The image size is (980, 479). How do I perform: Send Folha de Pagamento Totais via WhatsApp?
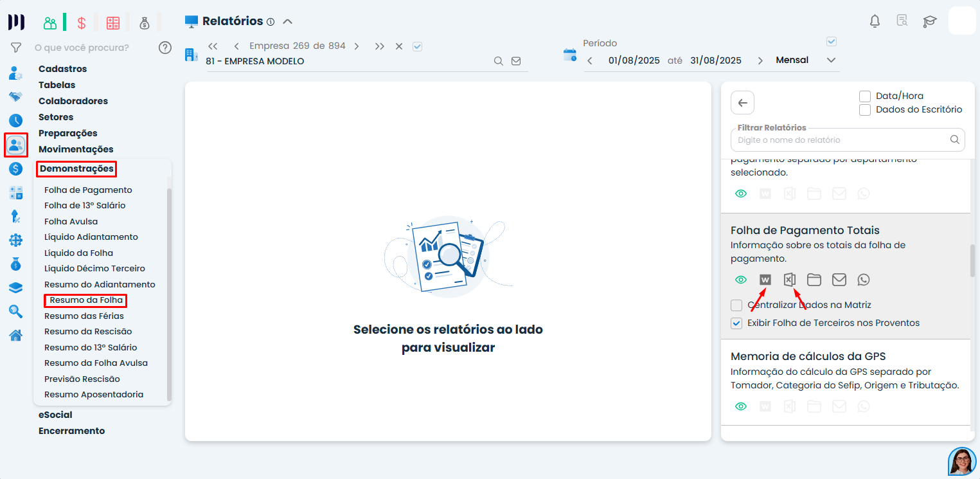pyautogui.click(x=863, y=279)
